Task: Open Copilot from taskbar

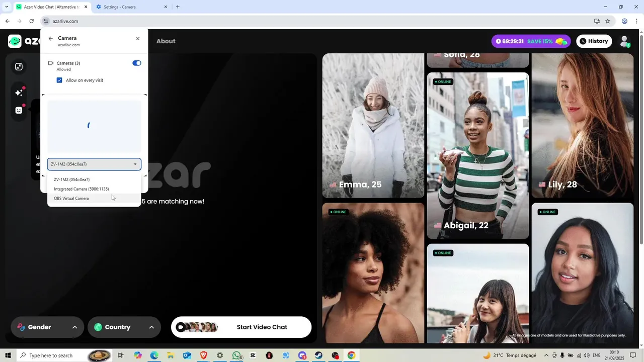Action: click(138, 355)
